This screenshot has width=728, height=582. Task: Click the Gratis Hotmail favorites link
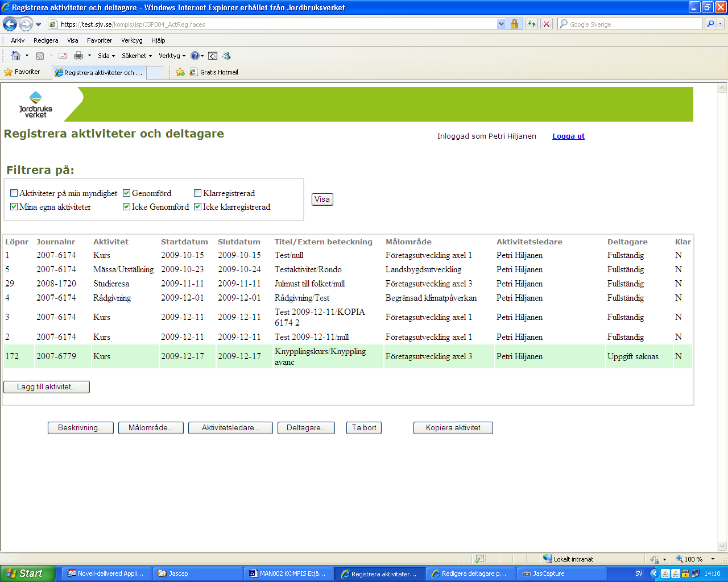pos(214,72)
